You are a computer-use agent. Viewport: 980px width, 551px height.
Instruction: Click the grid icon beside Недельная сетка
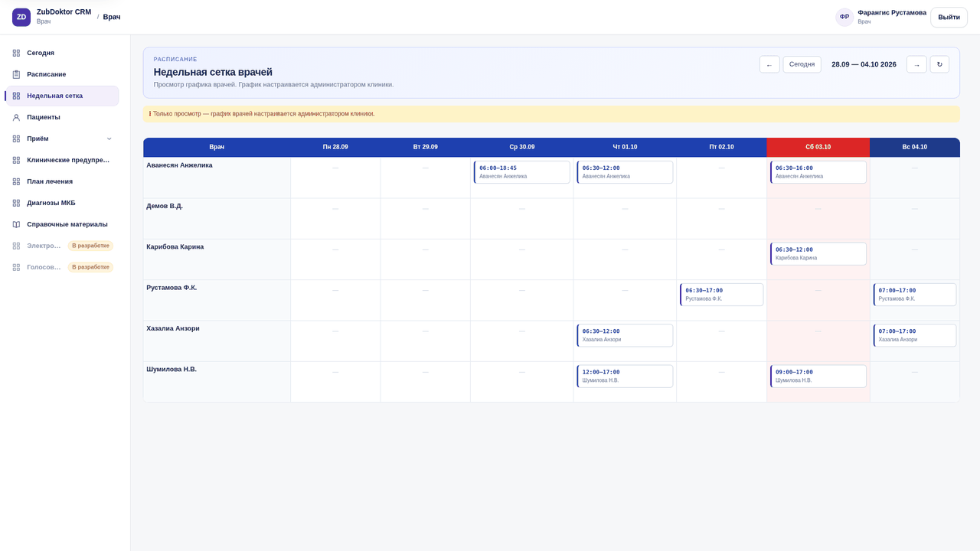pos(16,96)
